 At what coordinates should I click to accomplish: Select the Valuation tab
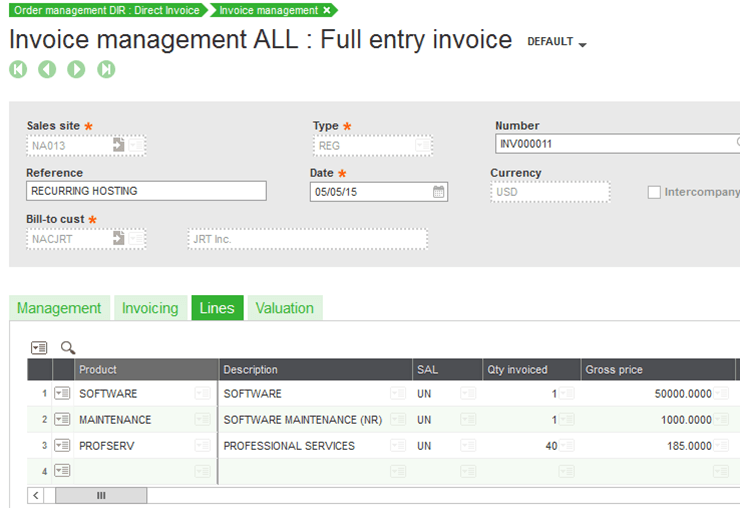coord(284,308)
